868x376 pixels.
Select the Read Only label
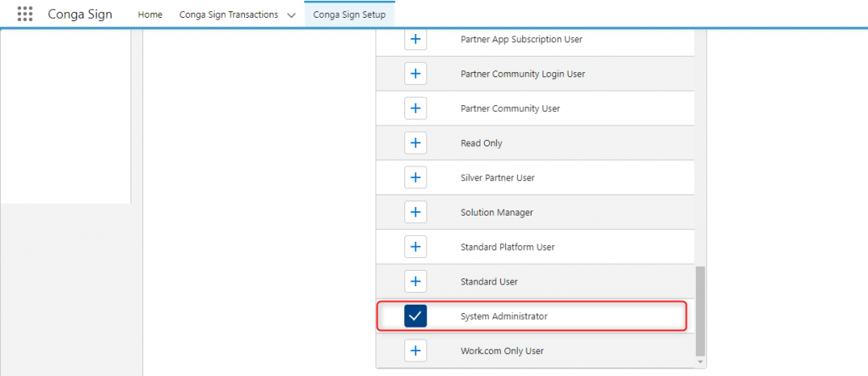point(481,143)
